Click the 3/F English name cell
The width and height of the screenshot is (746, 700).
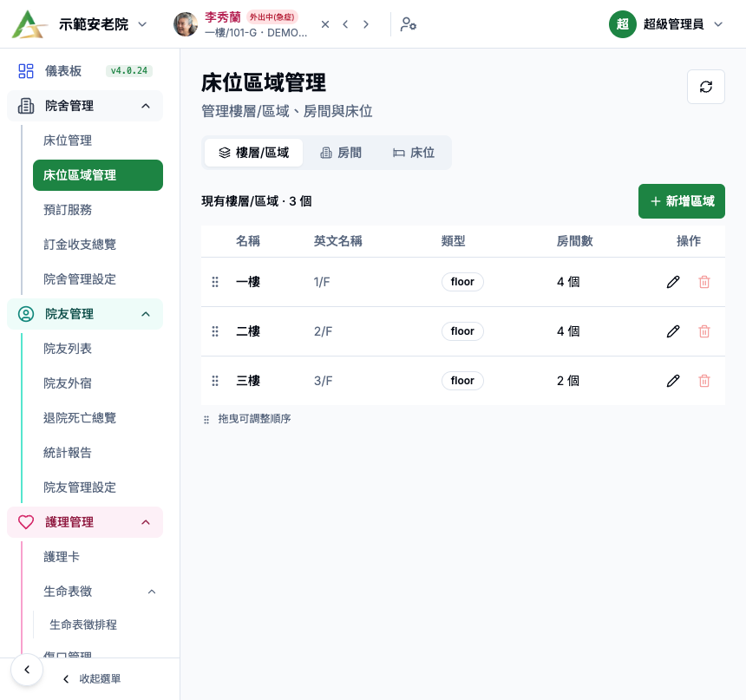[323, 381]
